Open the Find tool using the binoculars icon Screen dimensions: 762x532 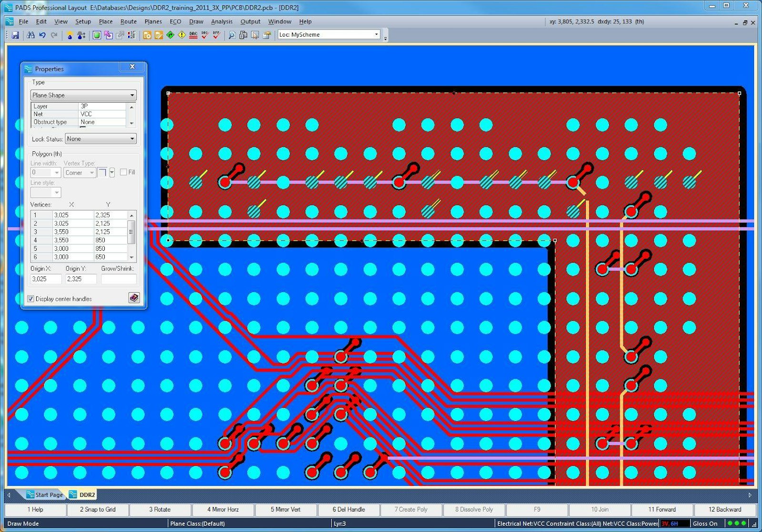(x=31, y=34)
